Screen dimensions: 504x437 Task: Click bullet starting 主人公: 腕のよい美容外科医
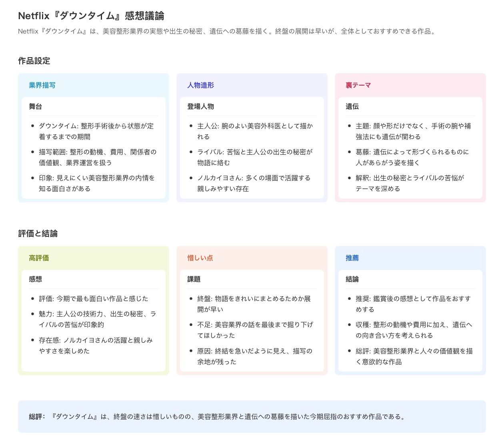[x=255, y=131]
